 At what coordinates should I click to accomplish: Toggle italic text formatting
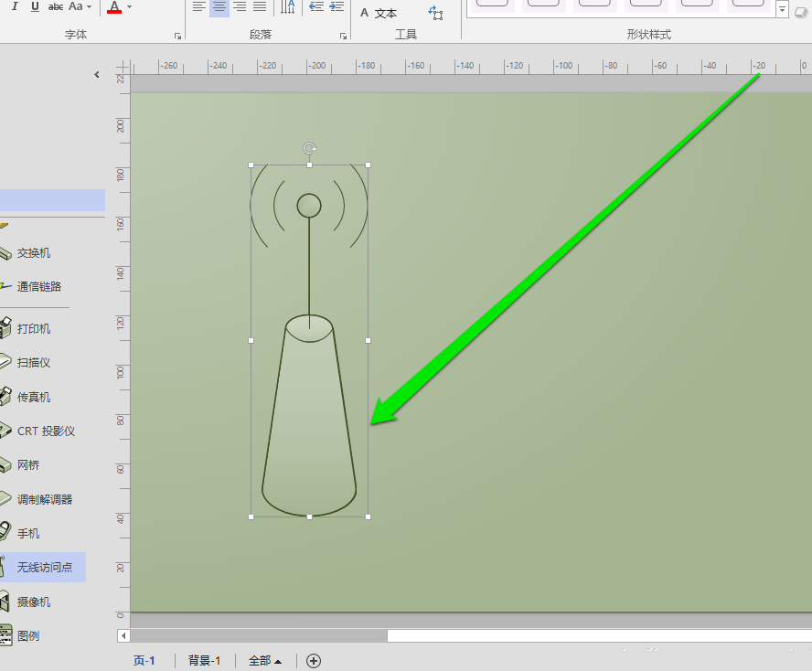(x=15, y=6)
